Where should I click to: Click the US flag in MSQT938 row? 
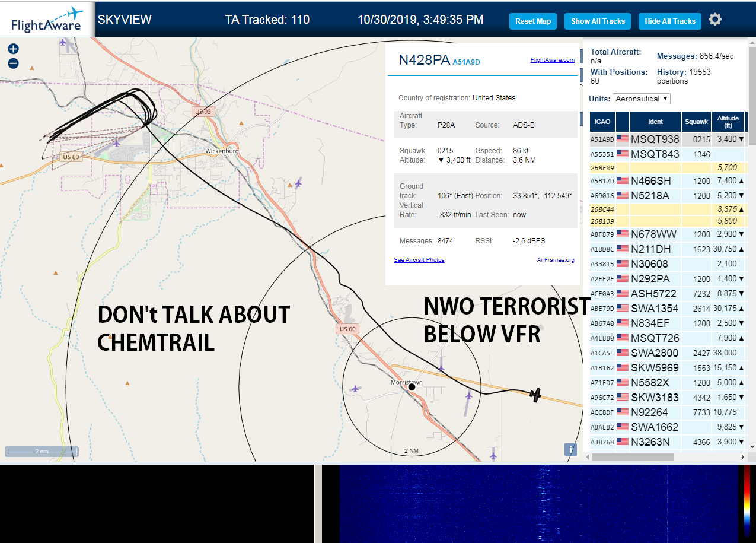(623, 139)
